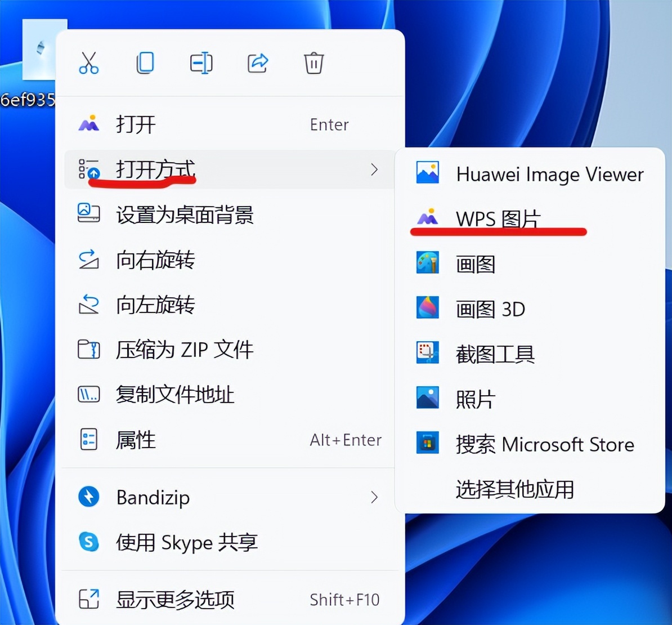Click the Delete trash icon
The height and width of the screenshot is (625, 672).
coord(313,63)
